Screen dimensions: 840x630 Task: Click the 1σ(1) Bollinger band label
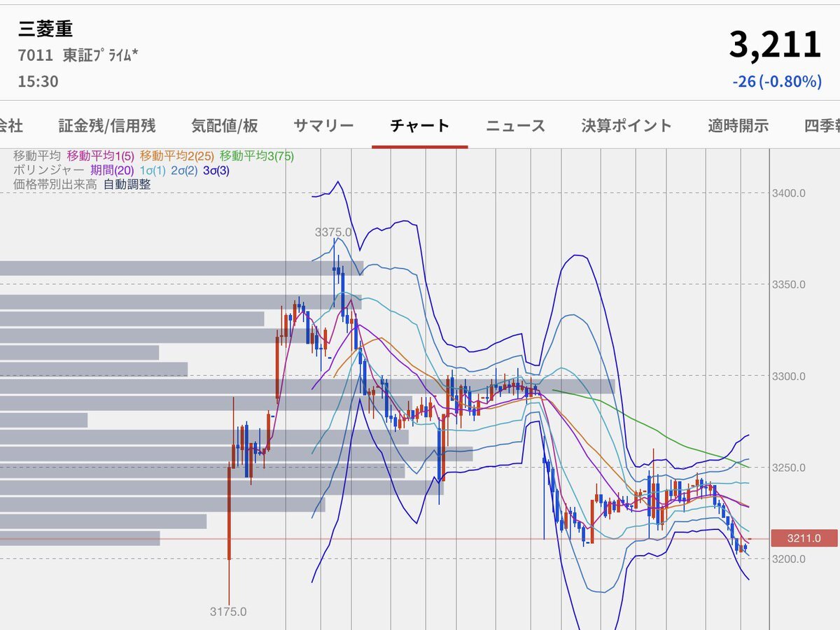coord(153,170)
